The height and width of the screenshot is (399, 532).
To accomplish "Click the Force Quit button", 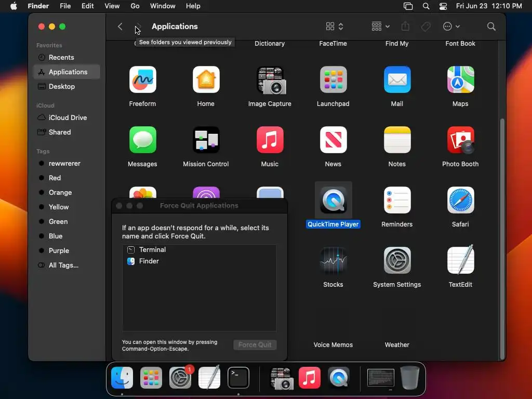I will 255,345.
